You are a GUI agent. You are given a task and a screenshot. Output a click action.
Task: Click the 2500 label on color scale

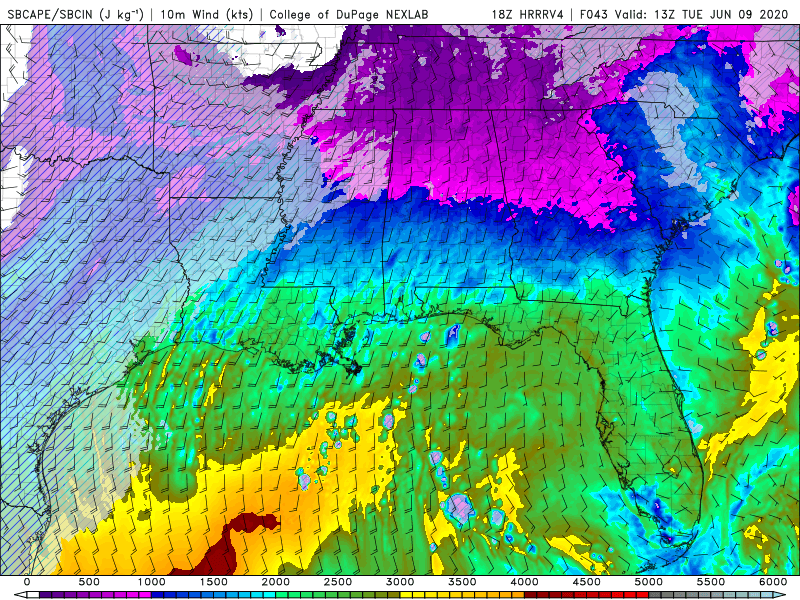[338, 582]
